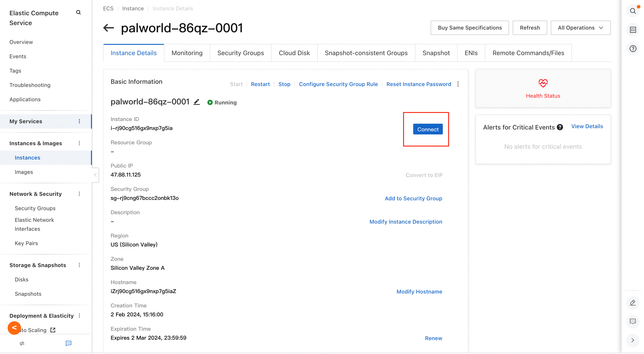The image size is (644, 354).
Task: Click the Buy Same Specifications button
Action: point(470,28)
